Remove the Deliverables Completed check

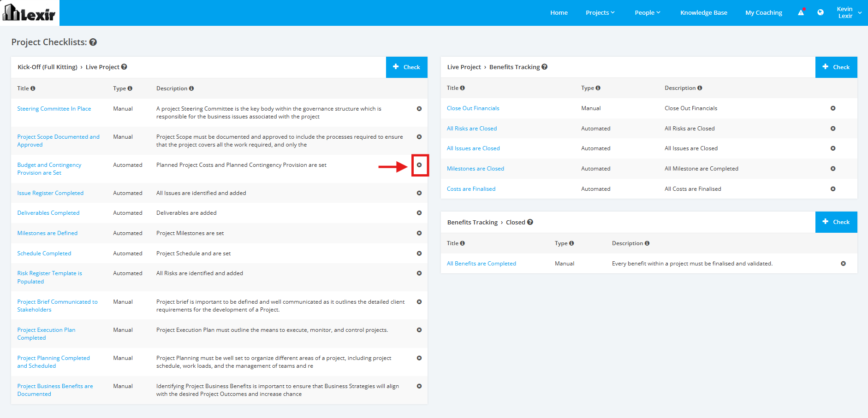tap(419, 213)
